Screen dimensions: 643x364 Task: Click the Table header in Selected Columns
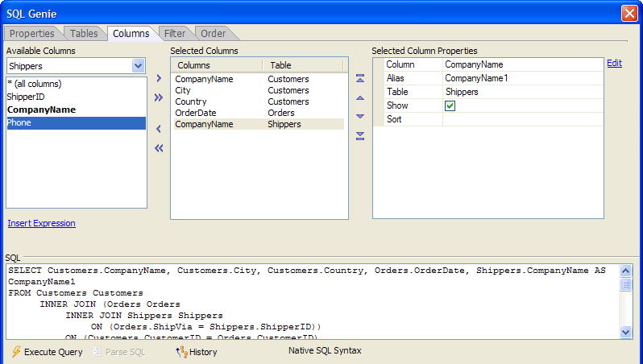pyautogui.click(x=303, y=65)
